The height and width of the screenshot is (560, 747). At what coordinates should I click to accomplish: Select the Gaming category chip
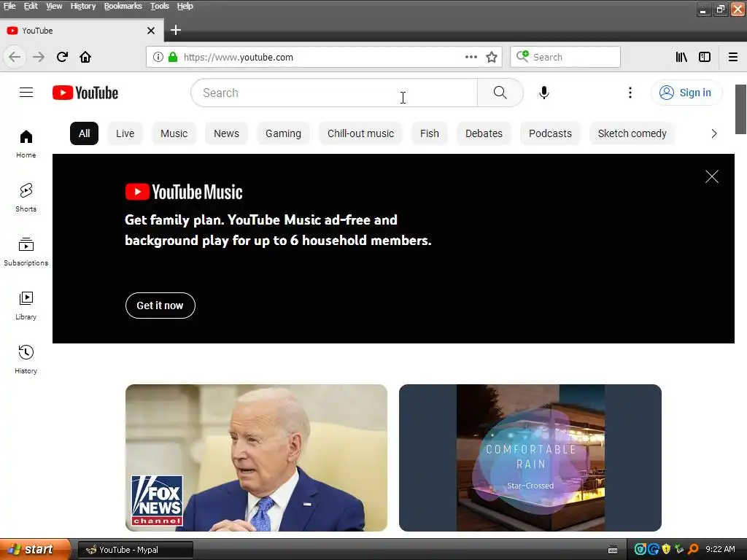[x=284, y=133]
